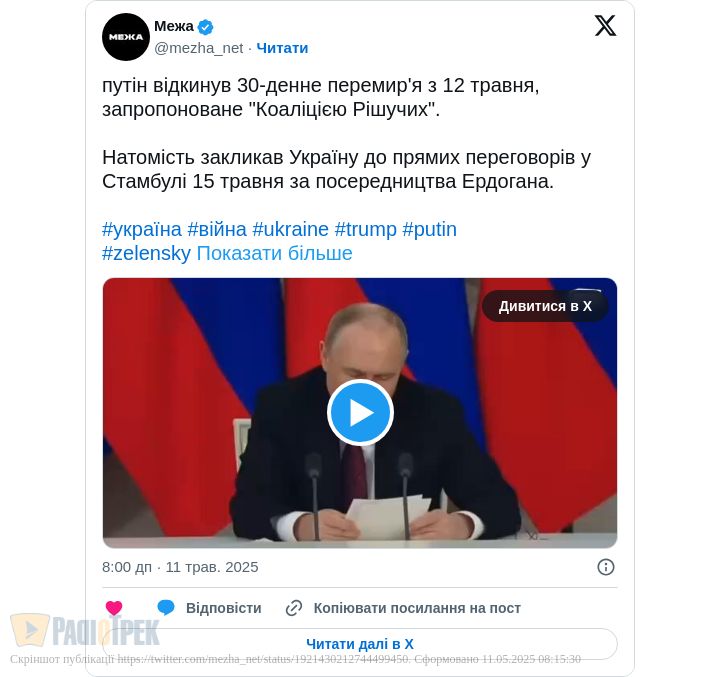720x677 pixels.
Task: Click the post timestamp 8:00 дп
Action: tap(127, 567)
